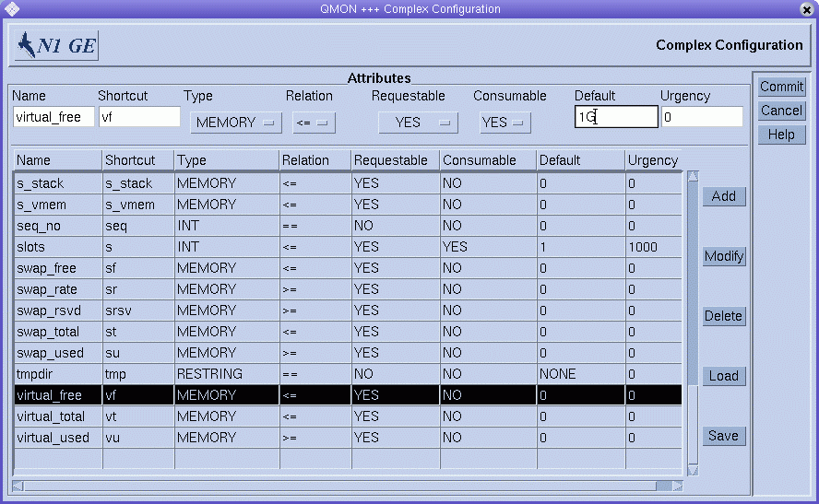Click the NONE default cell for tmpdir

(x=581, y=374)
